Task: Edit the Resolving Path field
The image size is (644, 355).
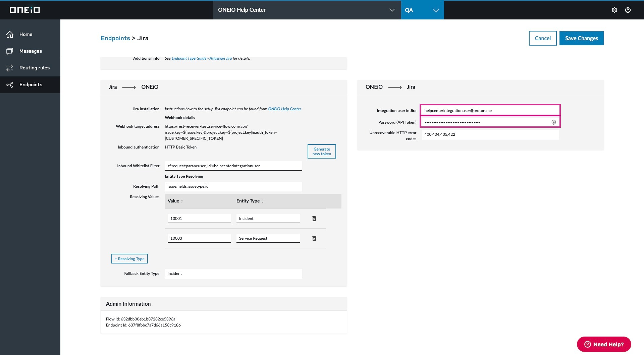Action: coord(233,186)
